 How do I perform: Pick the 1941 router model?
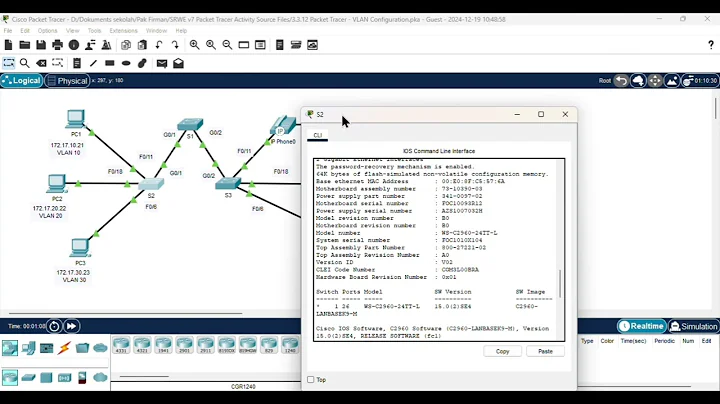coord(163,345)
